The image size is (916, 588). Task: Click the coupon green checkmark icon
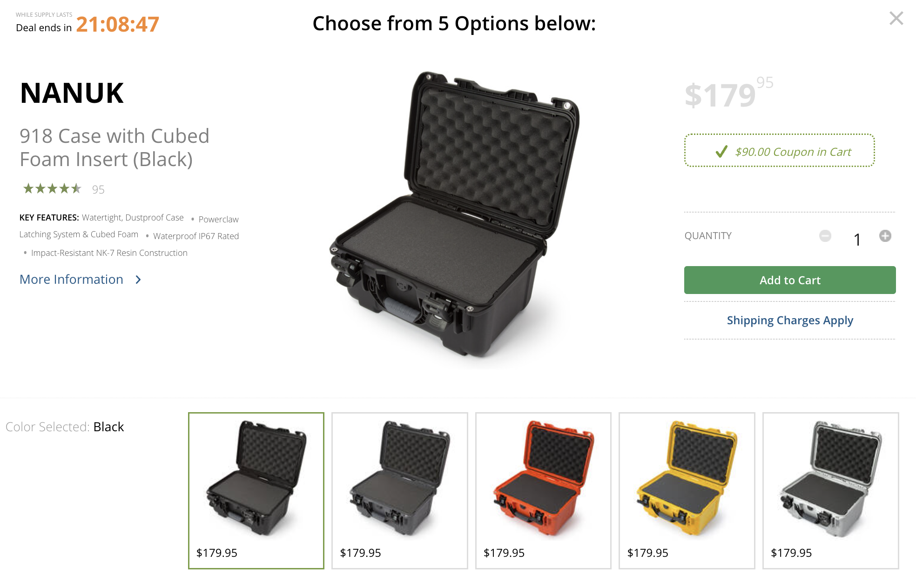click(721, 152)
